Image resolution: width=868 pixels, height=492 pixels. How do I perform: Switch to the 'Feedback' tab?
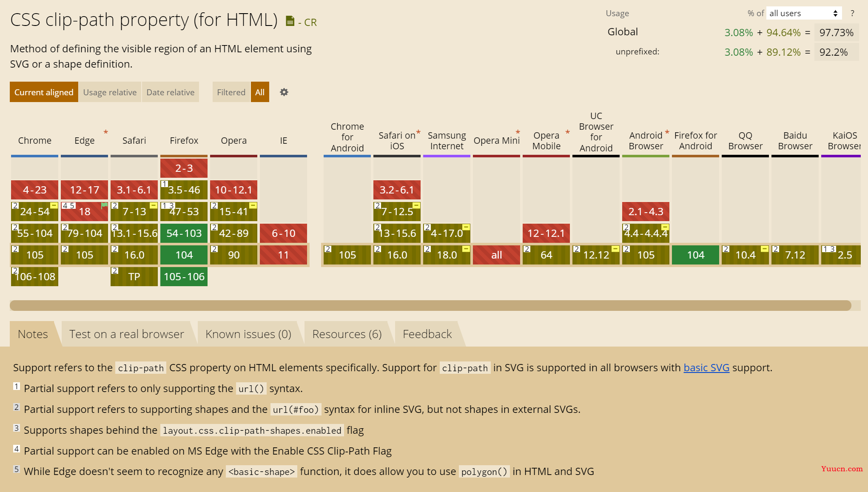pyautogui.click(x=427, y=334)
